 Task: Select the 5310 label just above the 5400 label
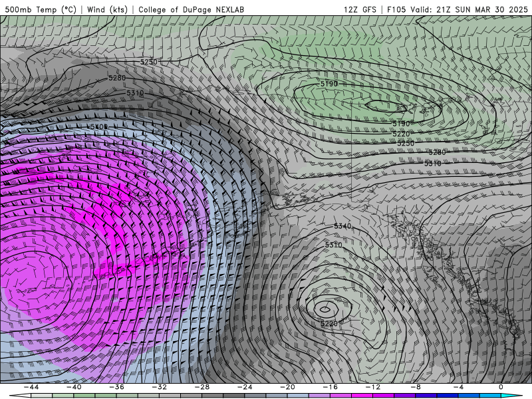coord(135,92)
